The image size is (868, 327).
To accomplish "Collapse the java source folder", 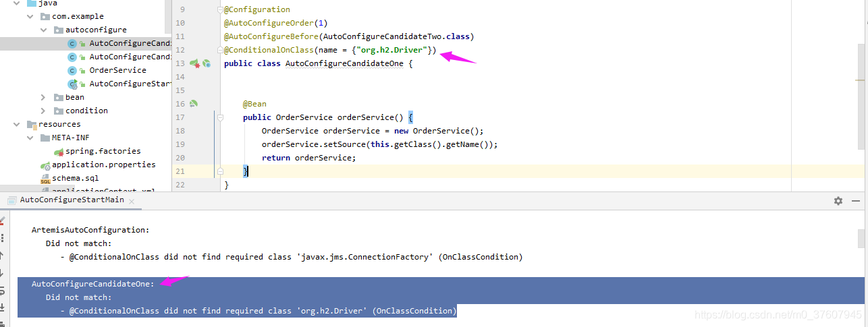I will point(17,3).
